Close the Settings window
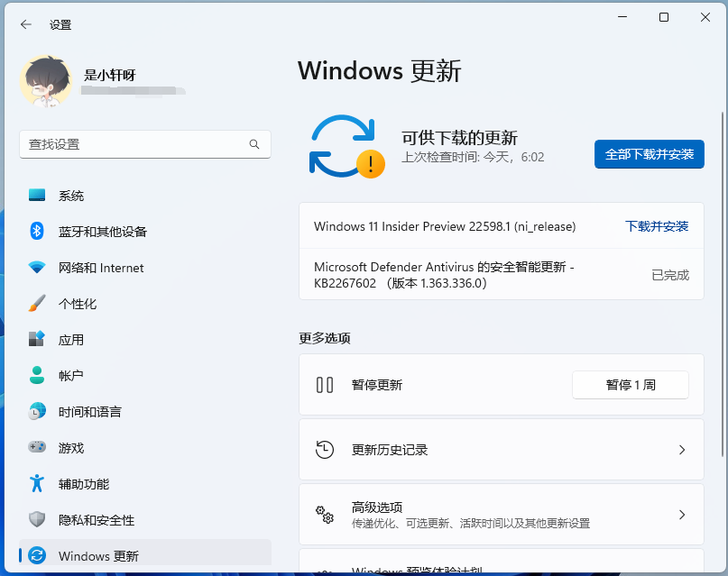This screenshot has height=576, width=728. (705, 17)
